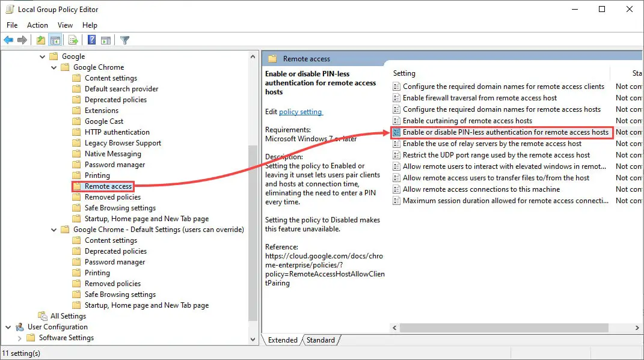
Task: Click the folder icon beside Native Messaging
Action: [76, 153]
